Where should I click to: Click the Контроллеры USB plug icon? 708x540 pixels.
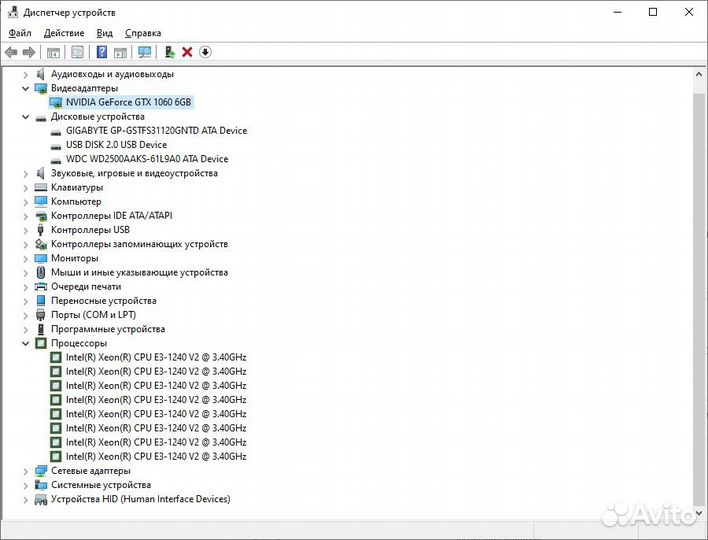(x=41, y=230)
